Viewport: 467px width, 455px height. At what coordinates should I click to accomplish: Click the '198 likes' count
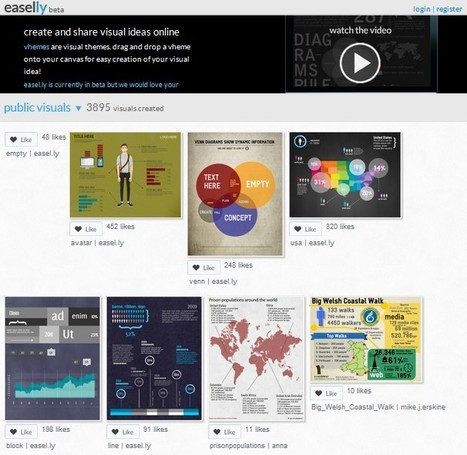[x=56, y=429]
